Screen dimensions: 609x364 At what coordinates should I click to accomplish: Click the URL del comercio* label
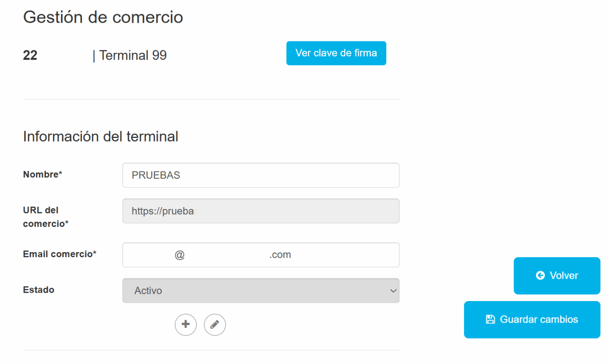pos(45,217)
